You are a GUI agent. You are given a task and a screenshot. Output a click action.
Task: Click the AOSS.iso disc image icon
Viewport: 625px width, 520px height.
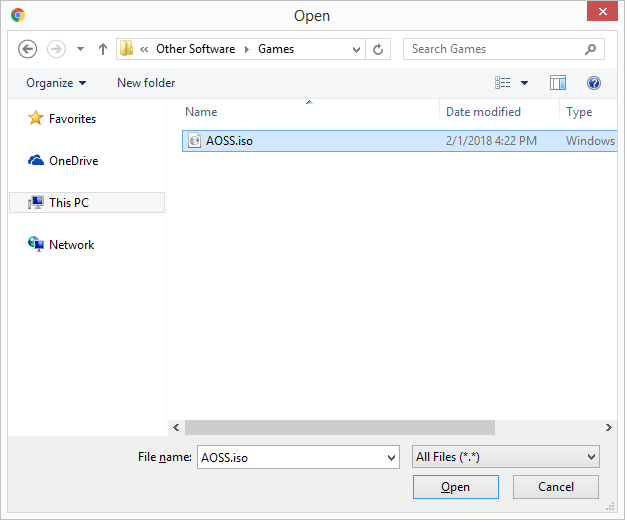click(194, 140)
